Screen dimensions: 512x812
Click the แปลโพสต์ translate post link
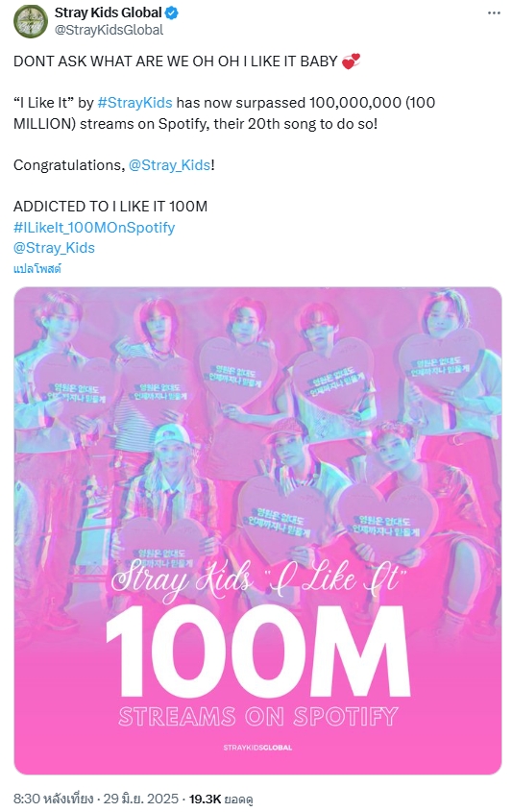tap(37, 269)
